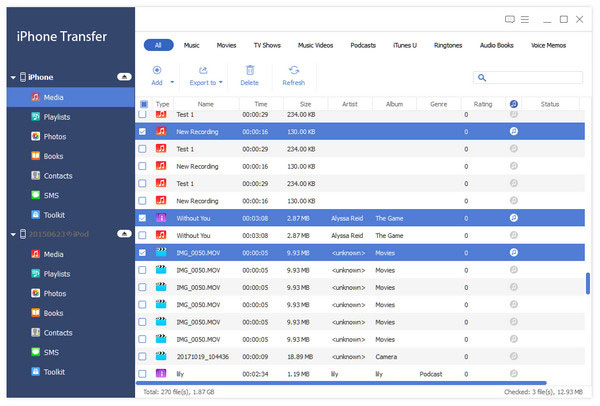Image resolution: width=600 pixels, height=406 pixels.
Task: Select the All category tab
Action: 158,45
